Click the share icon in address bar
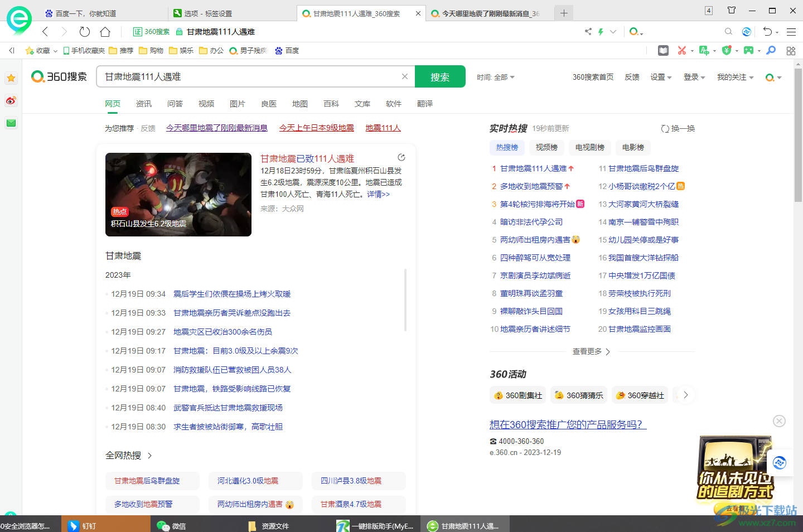 coord(588,32)
